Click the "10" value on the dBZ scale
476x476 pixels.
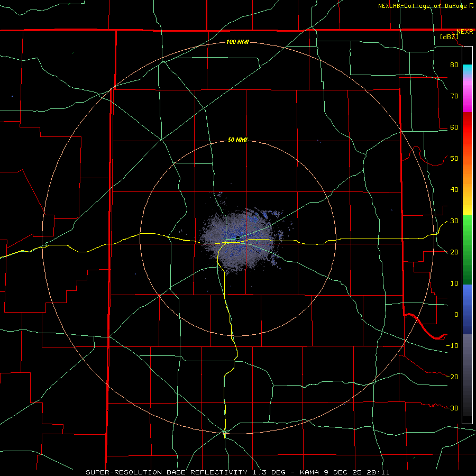coord(454,283)
